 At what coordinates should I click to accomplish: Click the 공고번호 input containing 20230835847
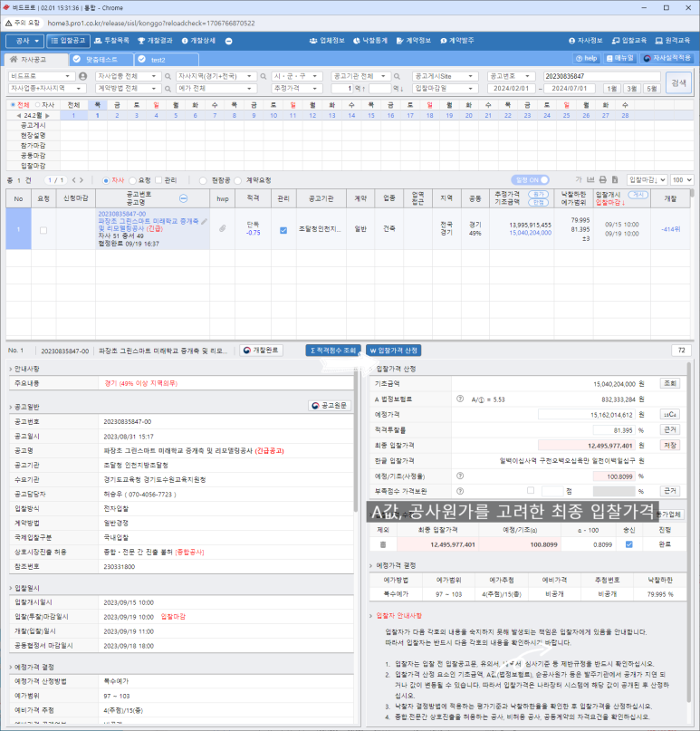pos(602,76)
